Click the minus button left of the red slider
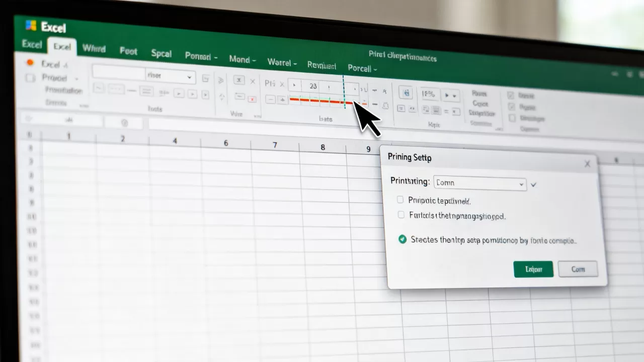 click(x=271, y=100)
